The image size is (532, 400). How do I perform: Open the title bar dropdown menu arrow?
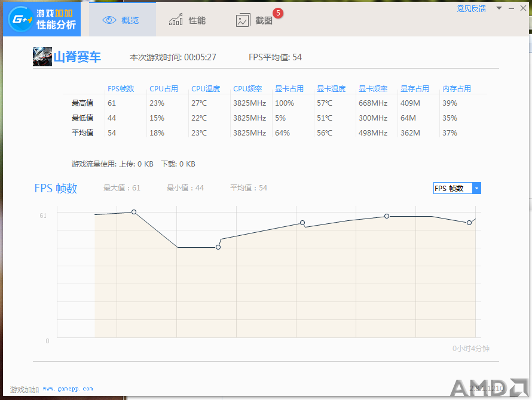pos(499,8)
